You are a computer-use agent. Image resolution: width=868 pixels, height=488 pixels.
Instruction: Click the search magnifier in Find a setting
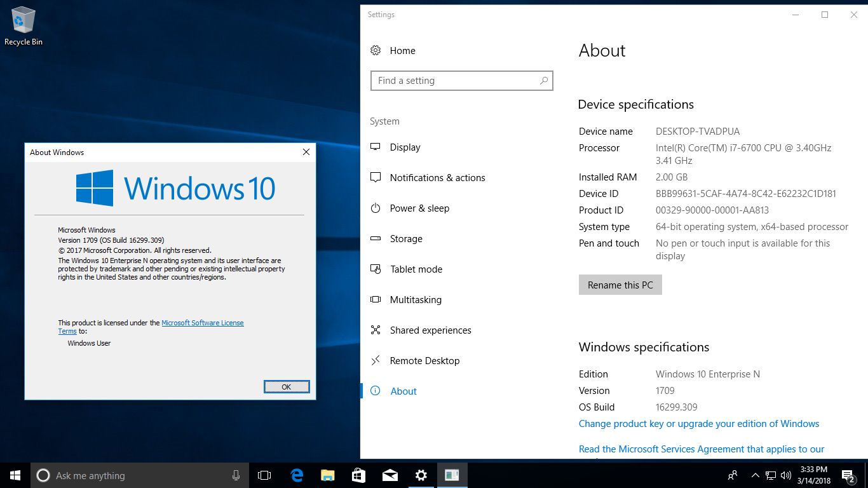544,81
